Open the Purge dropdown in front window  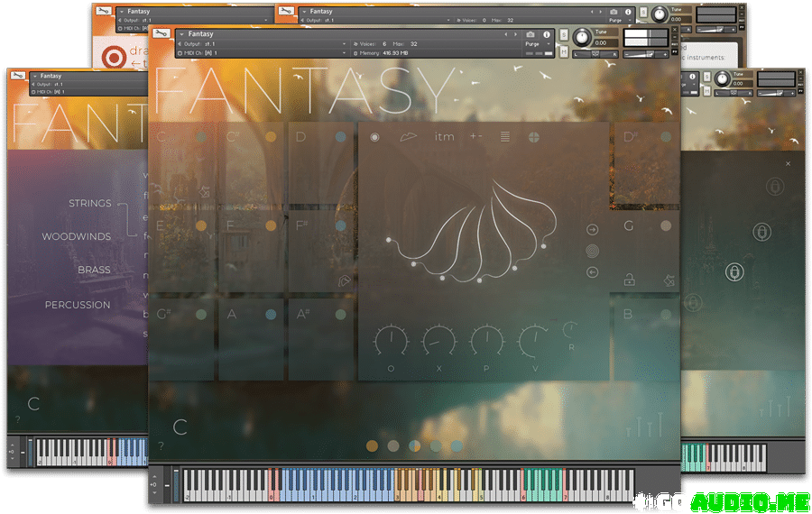pyautogui.click(x=538, y=44)
